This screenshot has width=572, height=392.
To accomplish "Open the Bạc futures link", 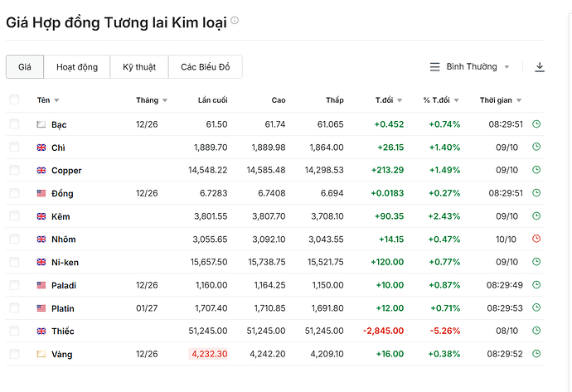I will click(59, 124).
